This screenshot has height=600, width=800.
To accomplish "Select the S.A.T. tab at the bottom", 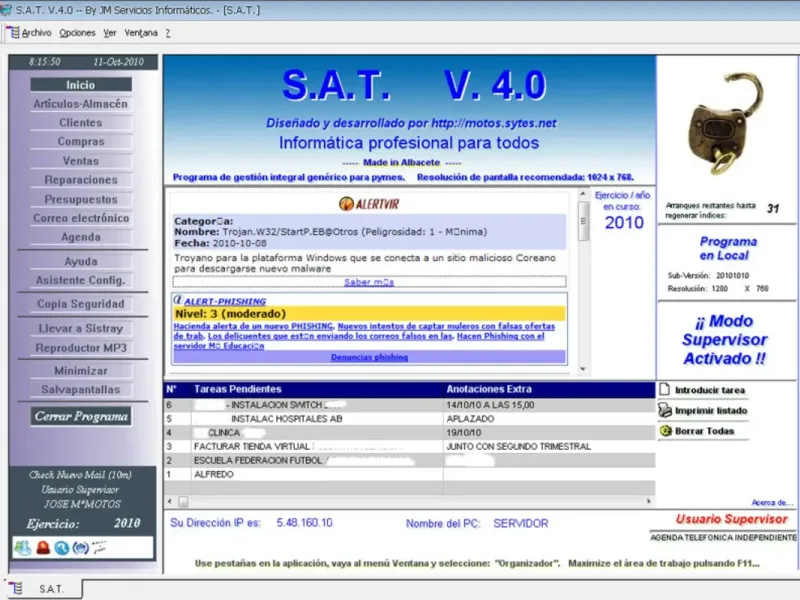I will tap(43, 589).
